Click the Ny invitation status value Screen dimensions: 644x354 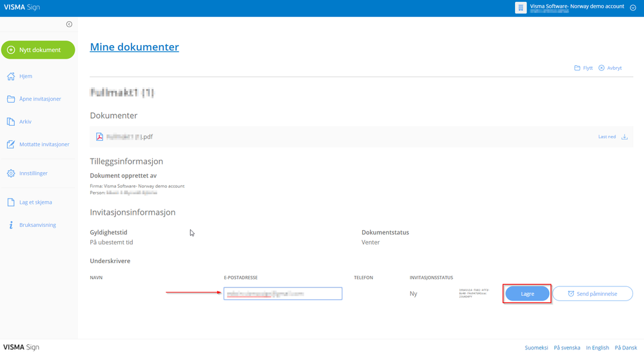(x=413, y=293)
